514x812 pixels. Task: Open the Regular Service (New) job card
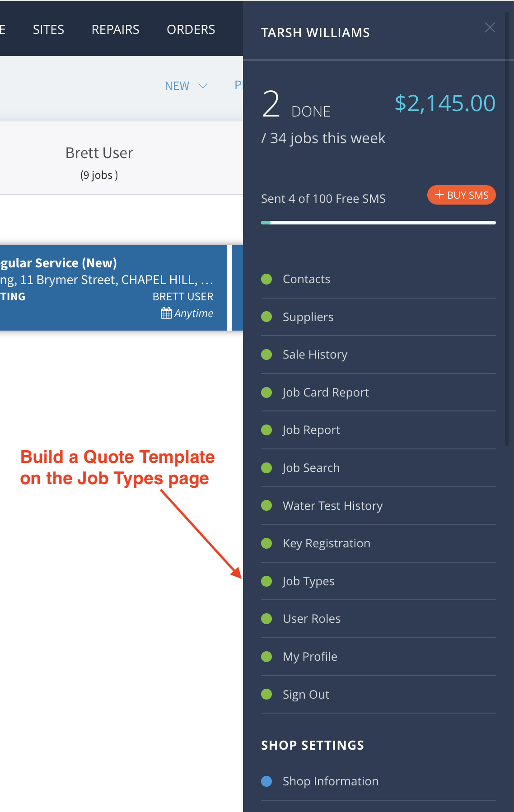click(x=113, y=288)
